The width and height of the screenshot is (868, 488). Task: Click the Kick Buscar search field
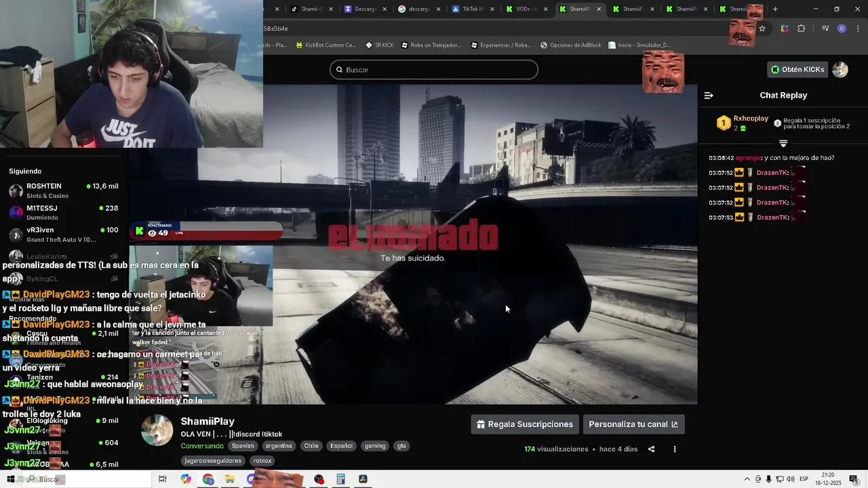(x=434, y=70)
